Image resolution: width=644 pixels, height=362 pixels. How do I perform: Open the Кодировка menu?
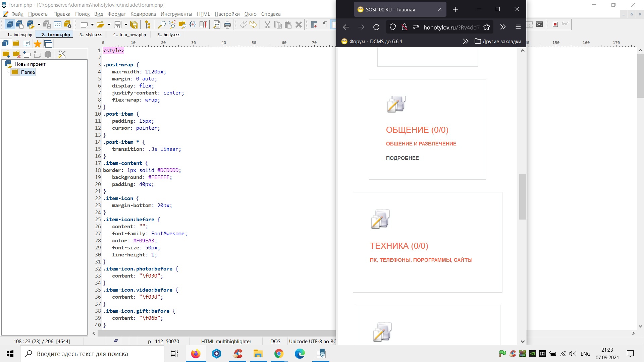143,14
